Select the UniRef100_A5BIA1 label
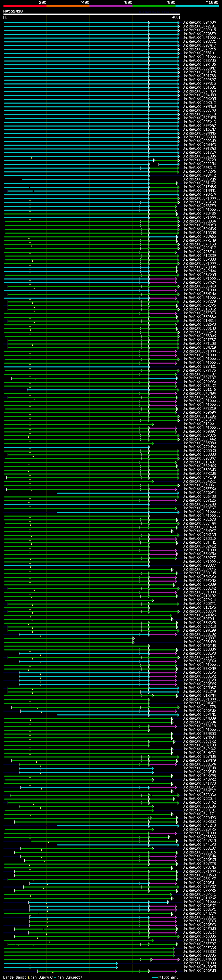 coord(199,53)
